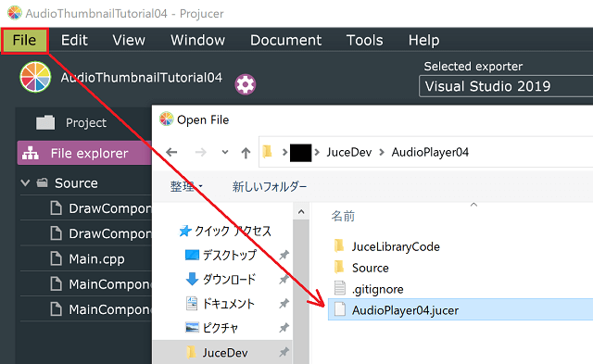Go up one folder level
Screen dimensions: 593x364
tap(246, 152)
